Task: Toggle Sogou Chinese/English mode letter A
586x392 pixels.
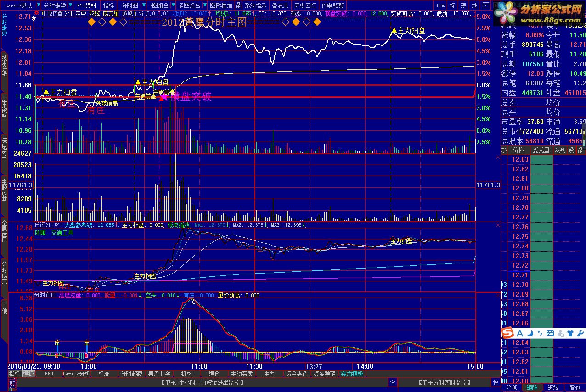Action: point(520,333)
